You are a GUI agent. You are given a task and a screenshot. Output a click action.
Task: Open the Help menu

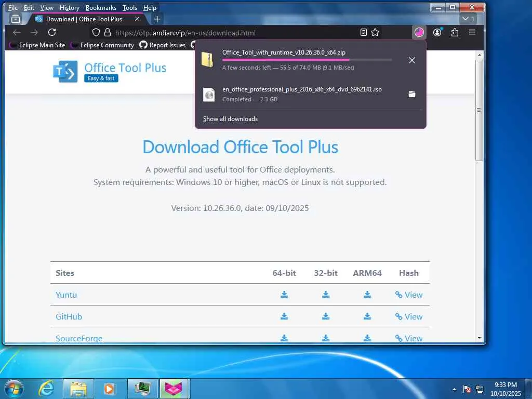point(150,7)
